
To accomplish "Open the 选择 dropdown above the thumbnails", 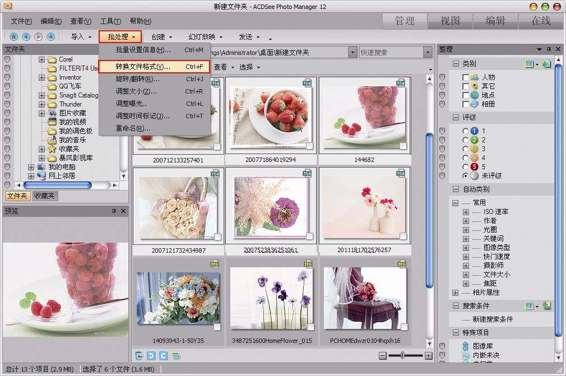I will tap(250, 67).
